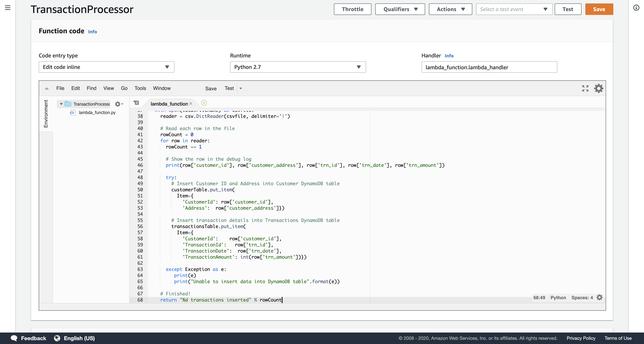Add a new editor tab
The width and height of the screenshot is (644, 344).
(204, 103)
